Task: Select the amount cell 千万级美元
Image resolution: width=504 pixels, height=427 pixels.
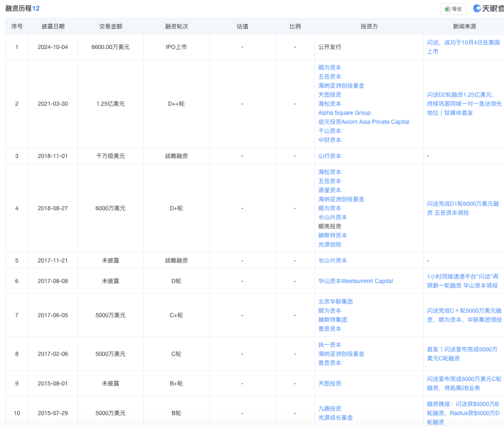Action: coord(110,156)
